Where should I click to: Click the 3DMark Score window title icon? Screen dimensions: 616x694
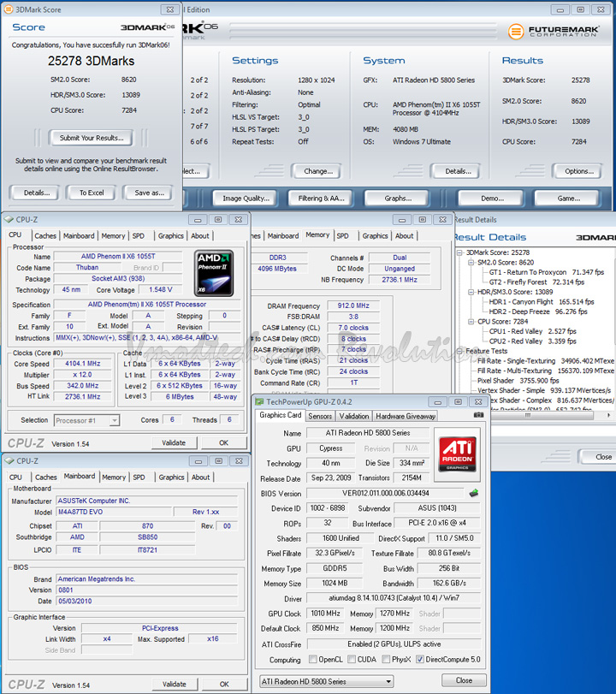(8, 9)
